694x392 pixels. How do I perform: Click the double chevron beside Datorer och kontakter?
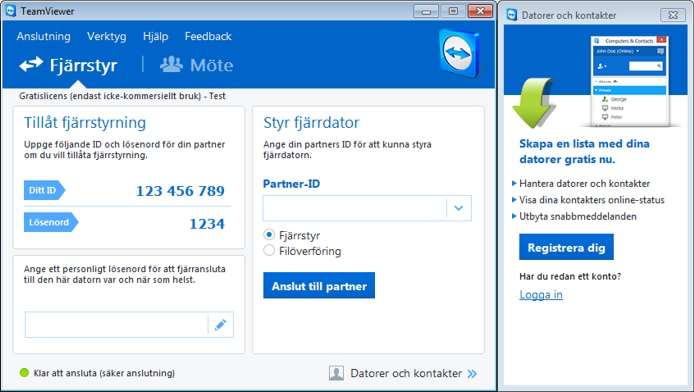[x=472, y=373]
